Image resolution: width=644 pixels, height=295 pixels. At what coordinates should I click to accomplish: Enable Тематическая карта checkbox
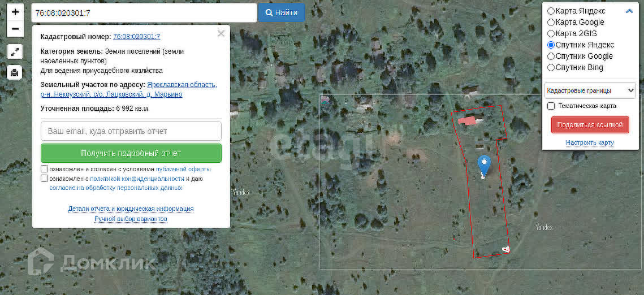pyautogui.click(x=551, y=106)
